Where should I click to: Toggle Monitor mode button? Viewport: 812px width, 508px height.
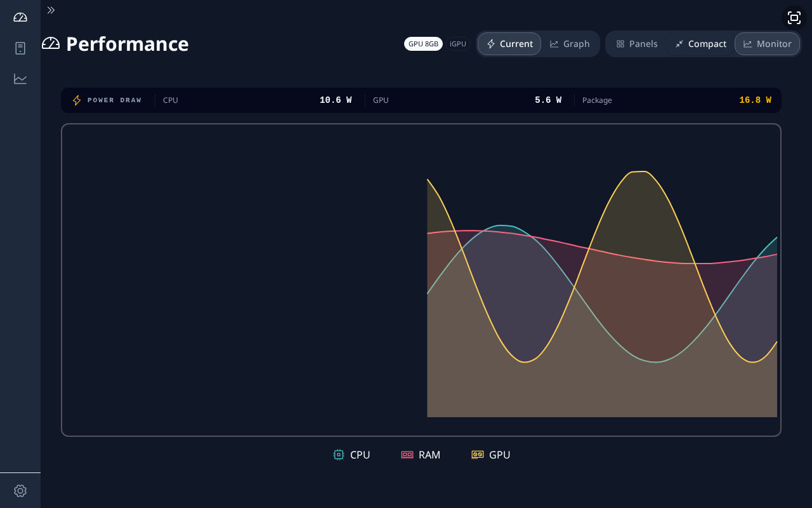tap(767, 44)
